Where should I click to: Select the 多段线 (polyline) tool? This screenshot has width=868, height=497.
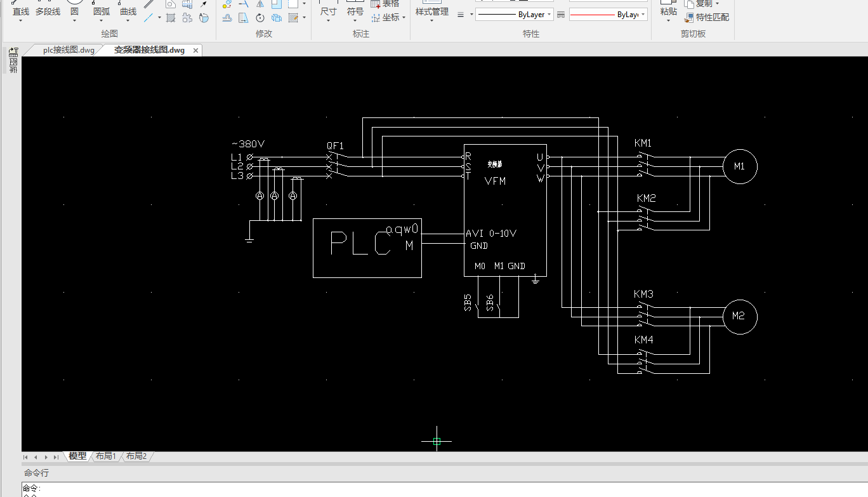pos(48,11)
